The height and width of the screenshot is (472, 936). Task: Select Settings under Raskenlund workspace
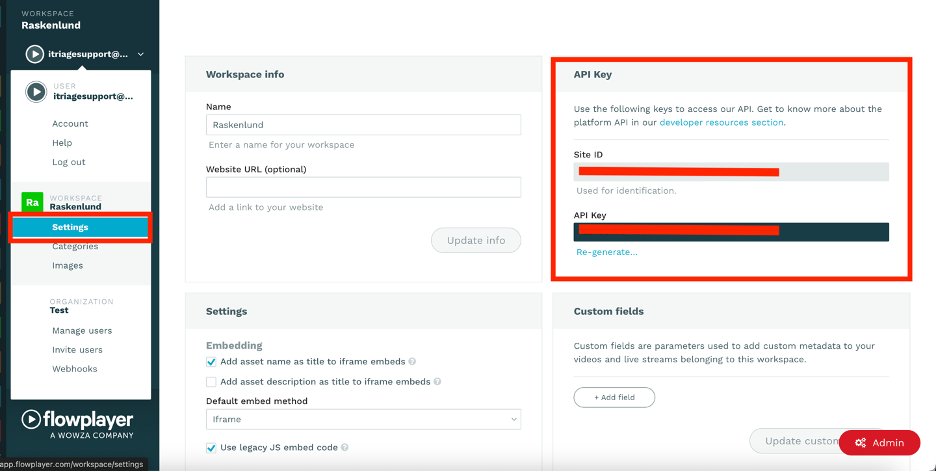tap(81, 227)
